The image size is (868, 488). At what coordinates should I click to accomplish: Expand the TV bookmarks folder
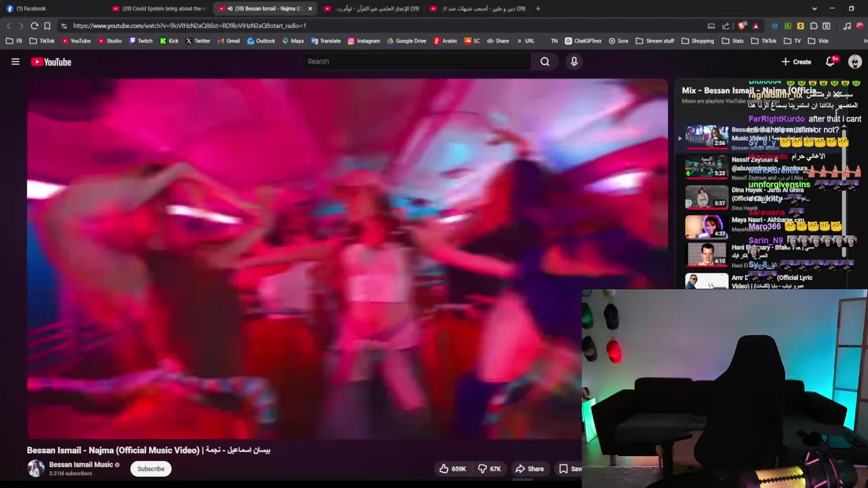791,41
